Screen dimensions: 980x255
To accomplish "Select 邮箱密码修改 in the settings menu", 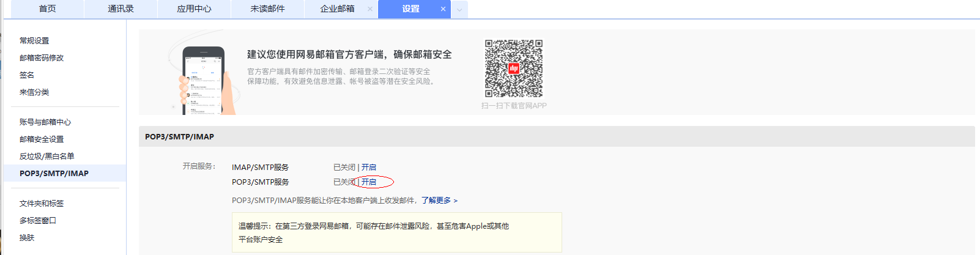I will point(42,58).
